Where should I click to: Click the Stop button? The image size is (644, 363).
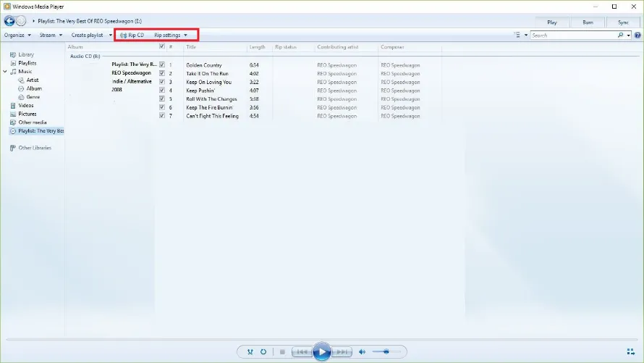(282, 352)
